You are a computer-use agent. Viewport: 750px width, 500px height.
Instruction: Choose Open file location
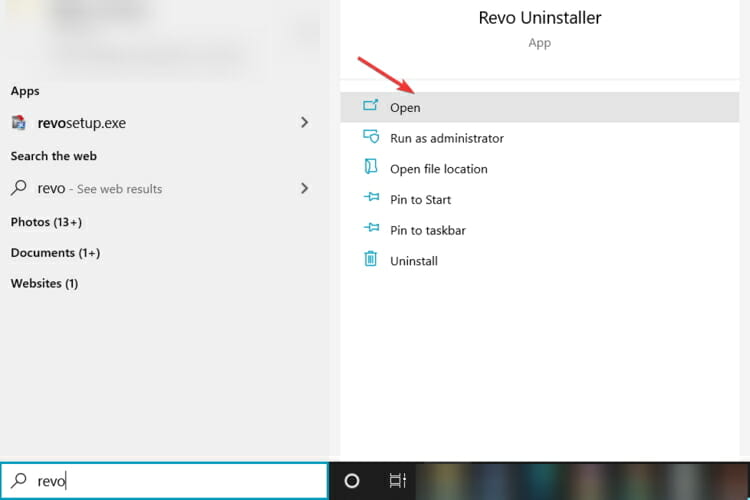pyautogui.click(x=540, y=169)
